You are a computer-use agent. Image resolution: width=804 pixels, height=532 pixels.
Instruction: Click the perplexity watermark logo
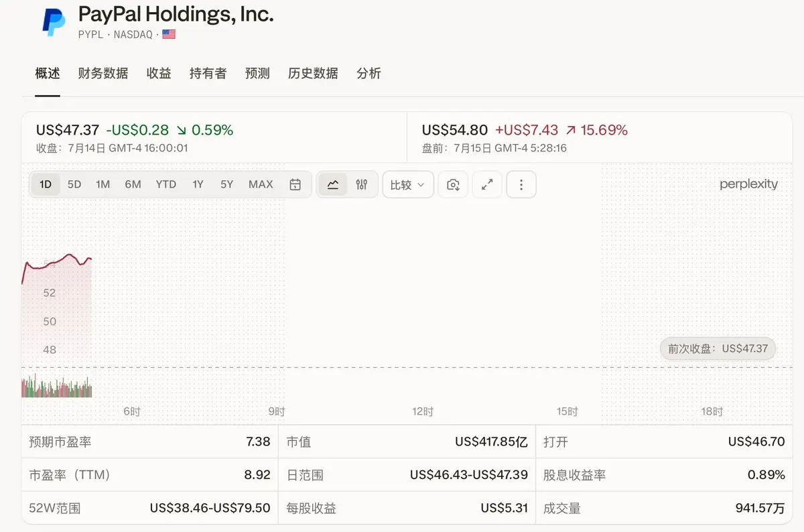(748, 184)
